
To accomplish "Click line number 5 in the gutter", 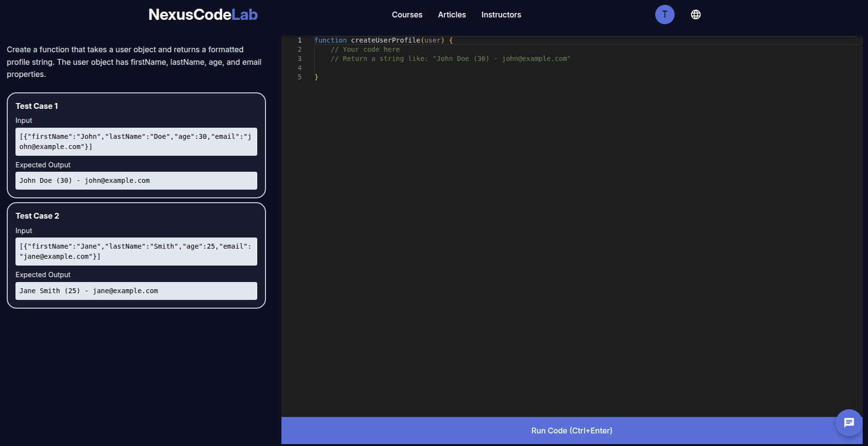I will pyautogui.click(x=300, y=77).
